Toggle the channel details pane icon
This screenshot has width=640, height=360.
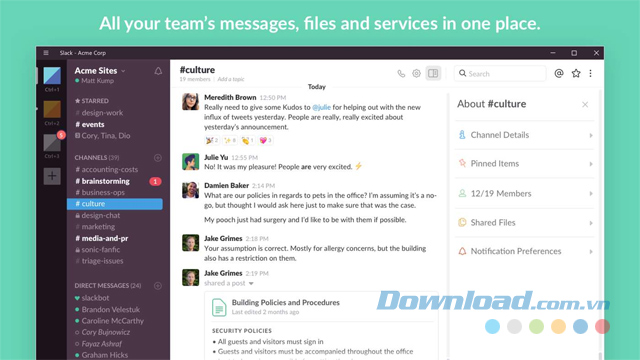pyautogui.click(x=433, y=73)
